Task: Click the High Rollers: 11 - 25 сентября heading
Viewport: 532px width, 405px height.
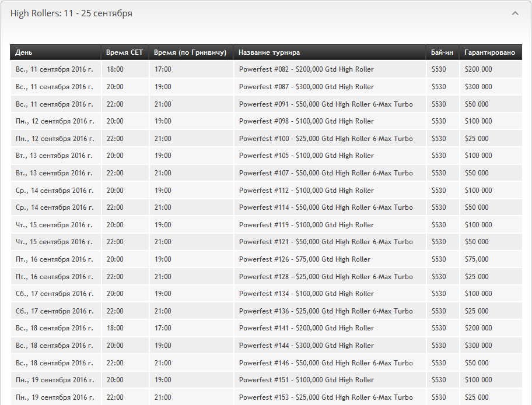Action: [71, 13]
